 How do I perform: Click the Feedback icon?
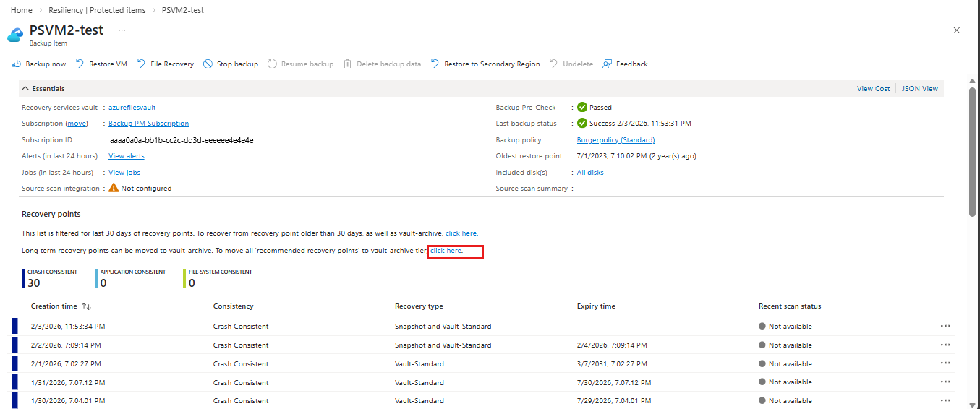pyautogui.click(x=608, y=64)
